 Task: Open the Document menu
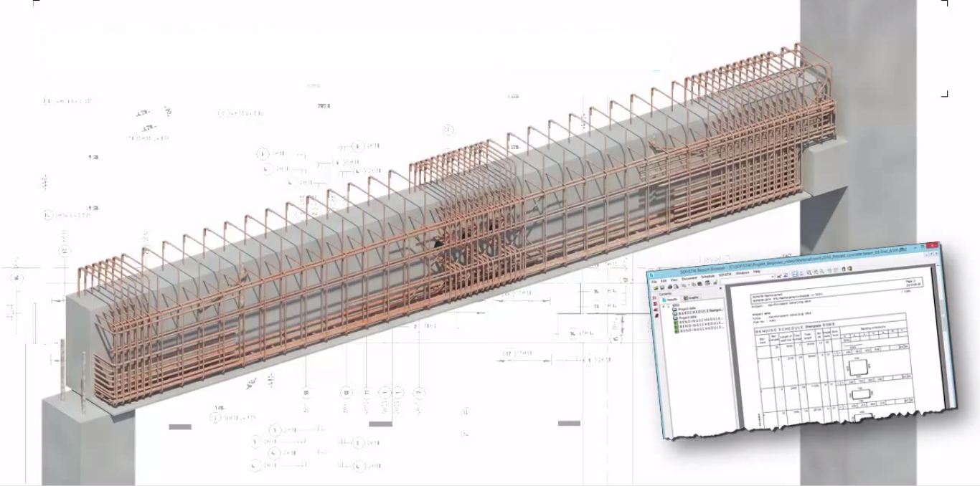click(x=689, y=278)
